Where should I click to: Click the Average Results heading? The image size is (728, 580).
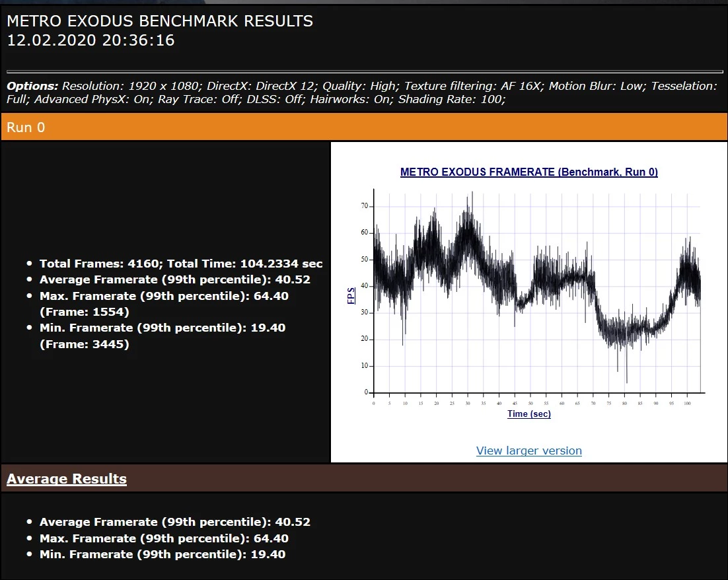[67, 479]
